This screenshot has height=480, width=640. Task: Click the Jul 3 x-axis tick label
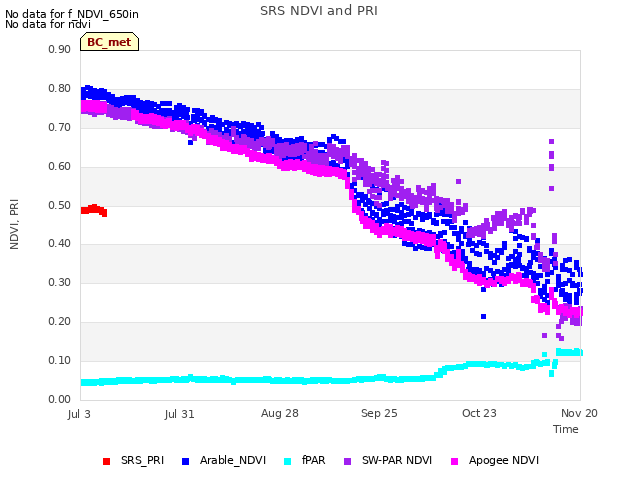click(x=79, y=414)
